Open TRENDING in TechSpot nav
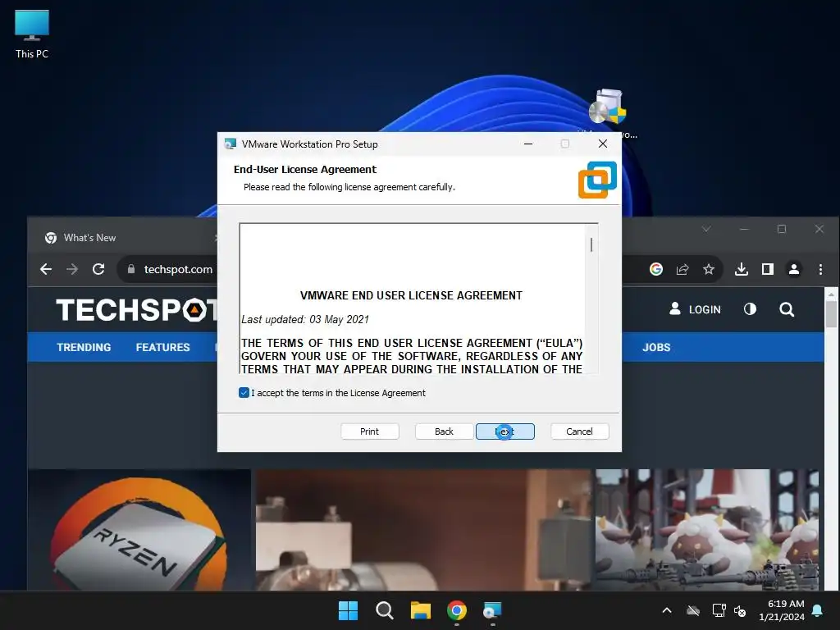Screen dimensions: 840x630 tap(84, 347)
